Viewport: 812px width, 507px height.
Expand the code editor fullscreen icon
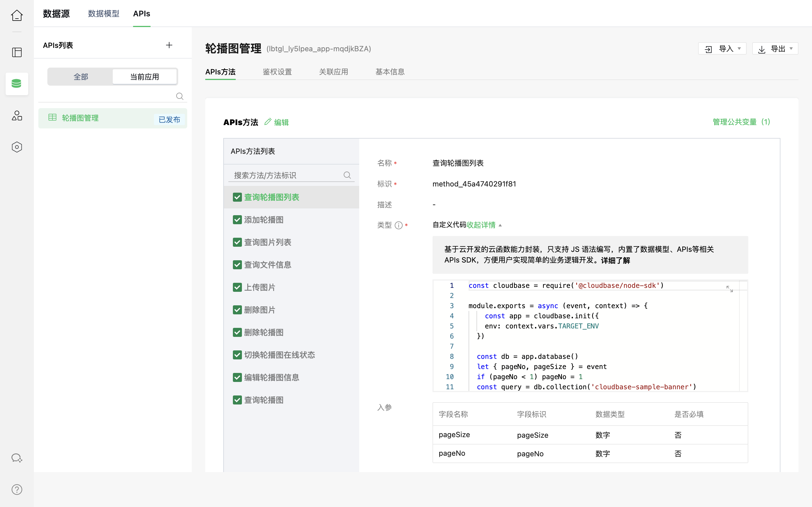tap(729, 289)
